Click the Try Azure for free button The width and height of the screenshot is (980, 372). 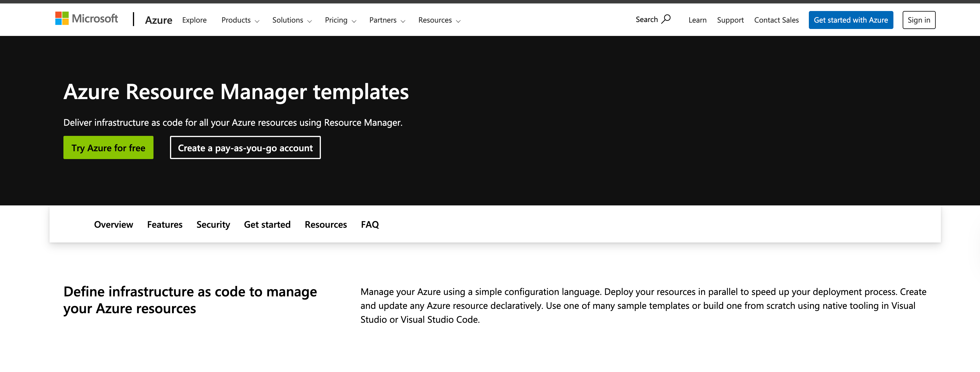pos(108,148)
